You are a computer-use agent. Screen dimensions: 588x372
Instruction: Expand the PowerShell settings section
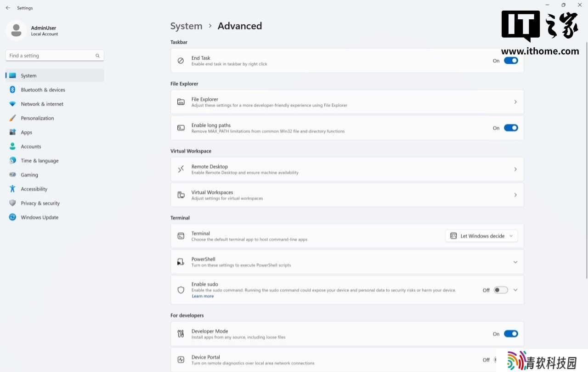click(x=515, y=262)
